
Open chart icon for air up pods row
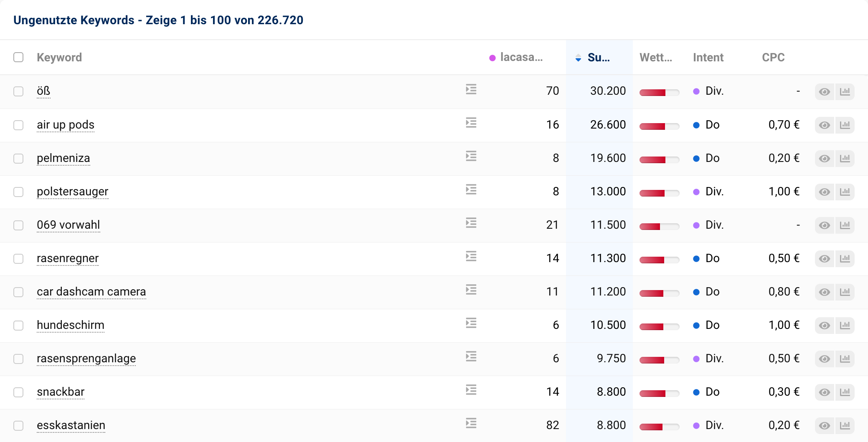[x=845, y=125]
